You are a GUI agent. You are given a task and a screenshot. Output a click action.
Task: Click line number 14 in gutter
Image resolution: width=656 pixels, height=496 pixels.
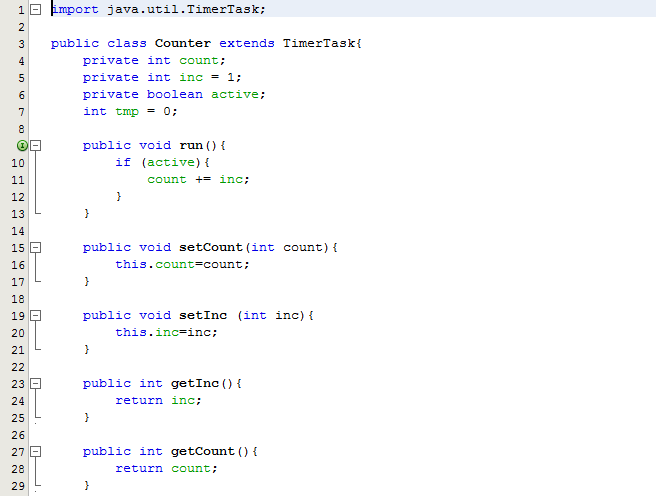18,231
